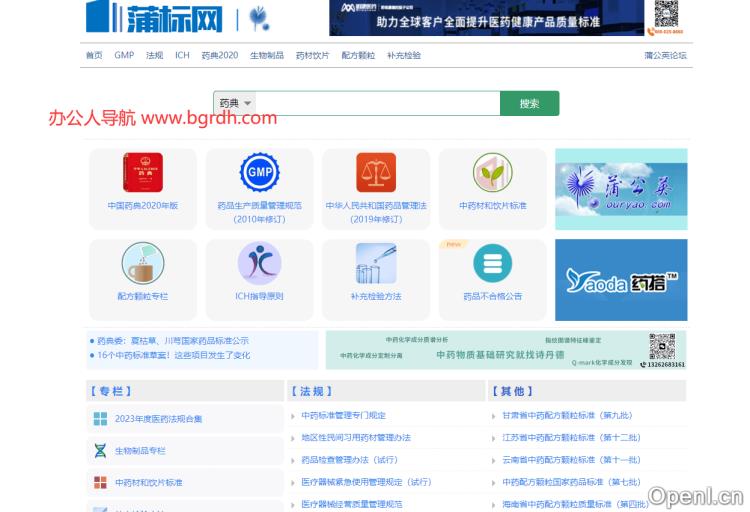
Task: Click the blue GMP badge icon
Action: click(259, 173)
